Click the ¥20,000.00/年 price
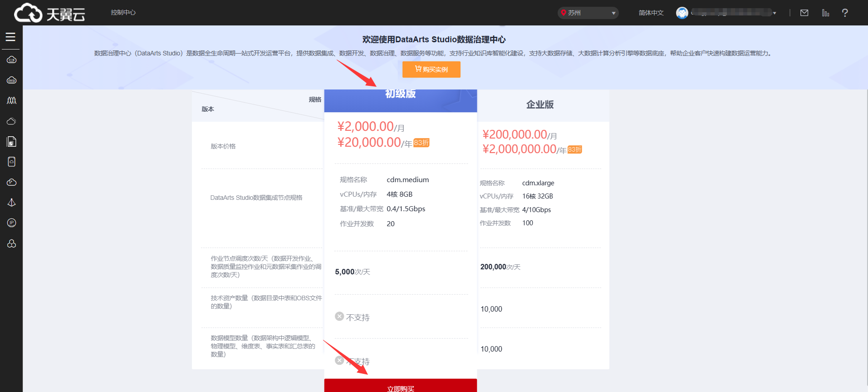The image size is (868, 392). (375, 143)
